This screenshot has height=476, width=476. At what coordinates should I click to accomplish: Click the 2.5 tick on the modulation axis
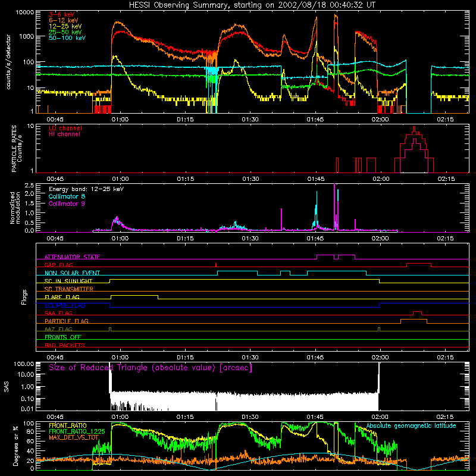[29, 185]
